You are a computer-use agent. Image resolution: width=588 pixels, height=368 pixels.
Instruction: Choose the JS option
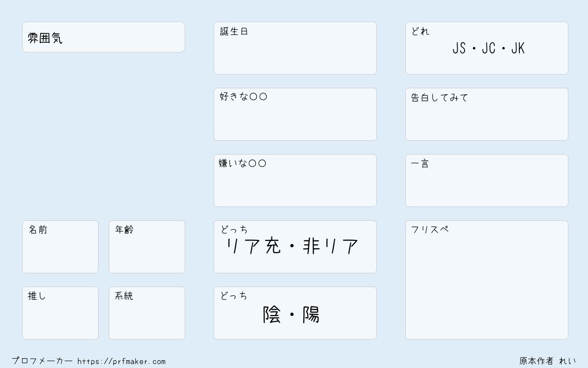[459, 49]
